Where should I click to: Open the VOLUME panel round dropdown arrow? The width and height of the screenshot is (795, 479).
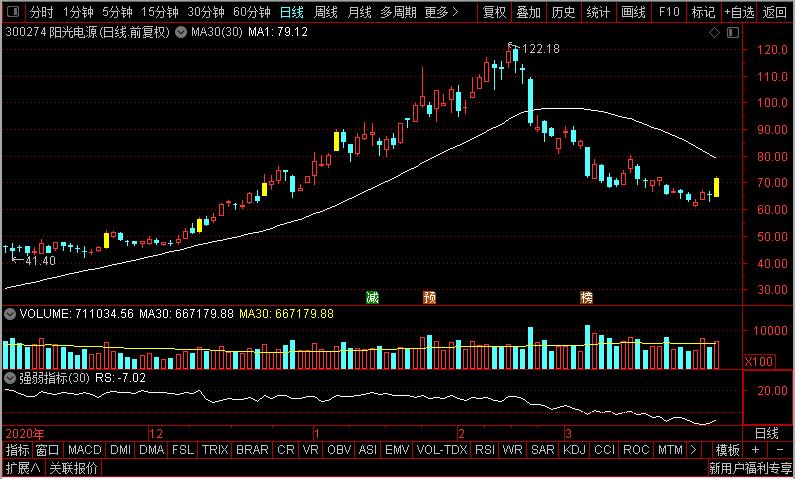click(10, 314)
